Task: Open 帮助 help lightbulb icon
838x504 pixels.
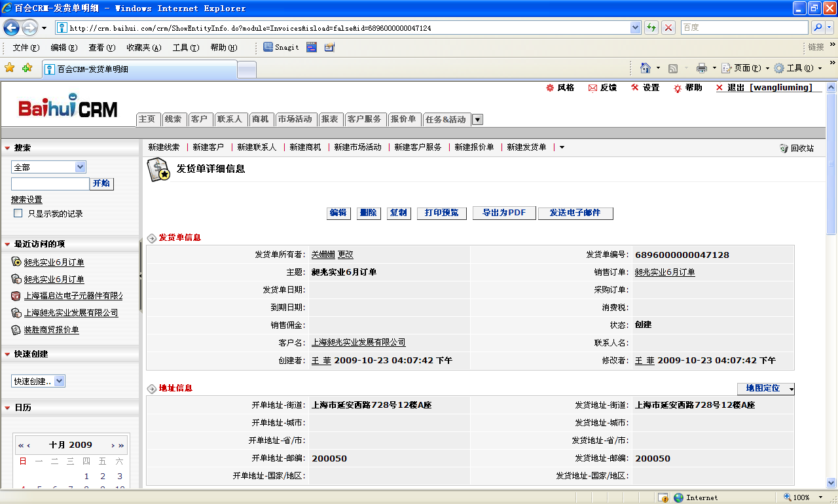Action: tap(678, 88)
